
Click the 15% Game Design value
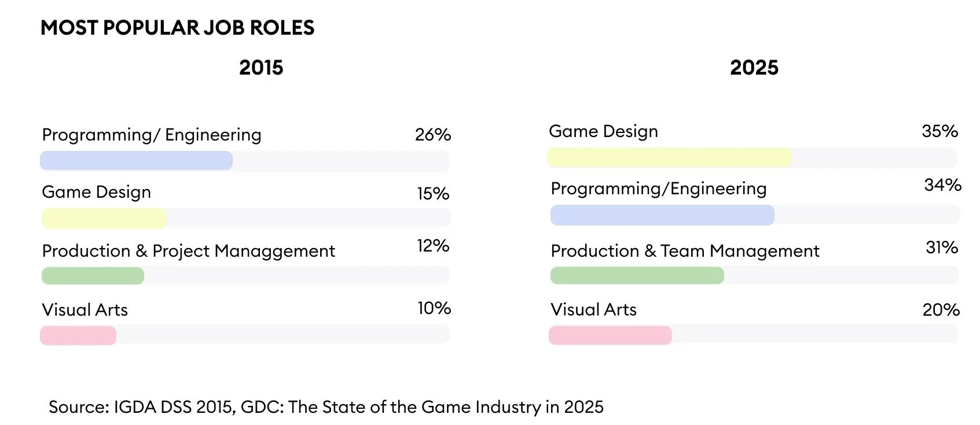coord(433,194)
